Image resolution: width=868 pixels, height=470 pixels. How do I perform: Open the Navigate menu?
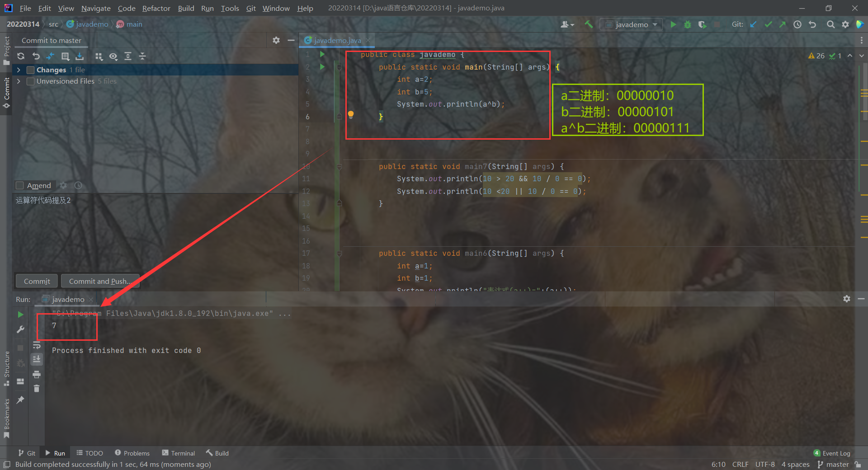click(96, 8)
